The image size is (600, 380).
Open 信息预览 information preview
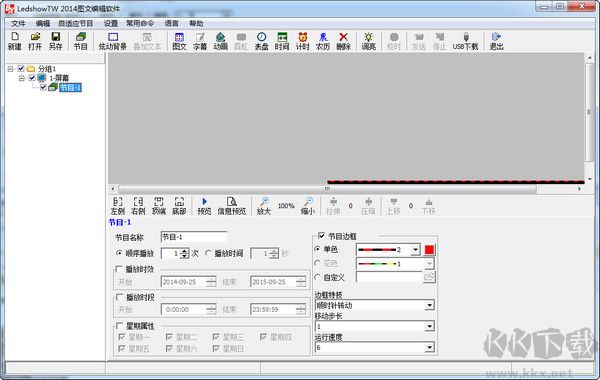pos(232,206)
